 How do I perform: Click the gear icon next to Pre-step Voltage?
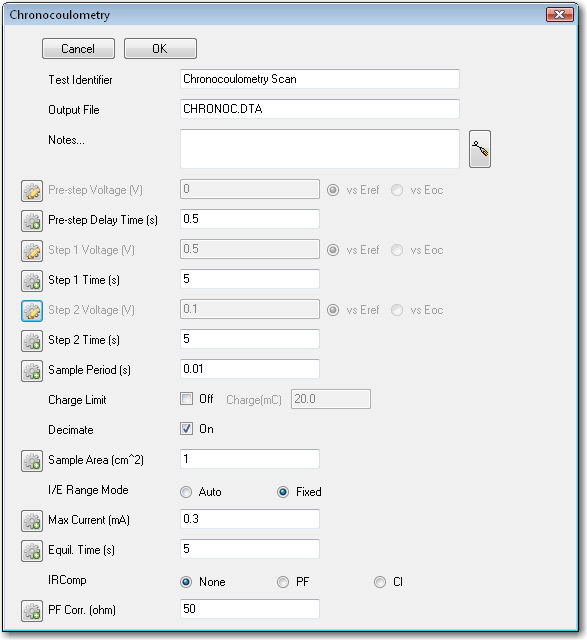(x=32, y=191)
